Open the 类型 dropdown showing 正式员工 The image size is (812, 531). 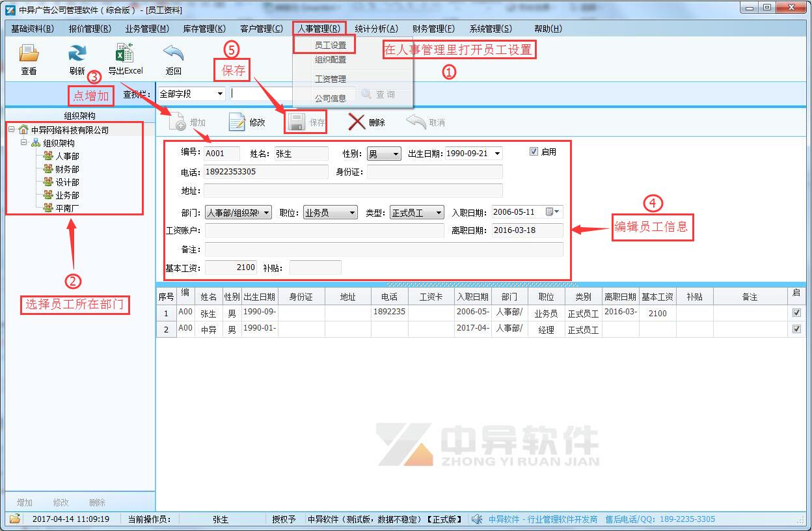439,213
